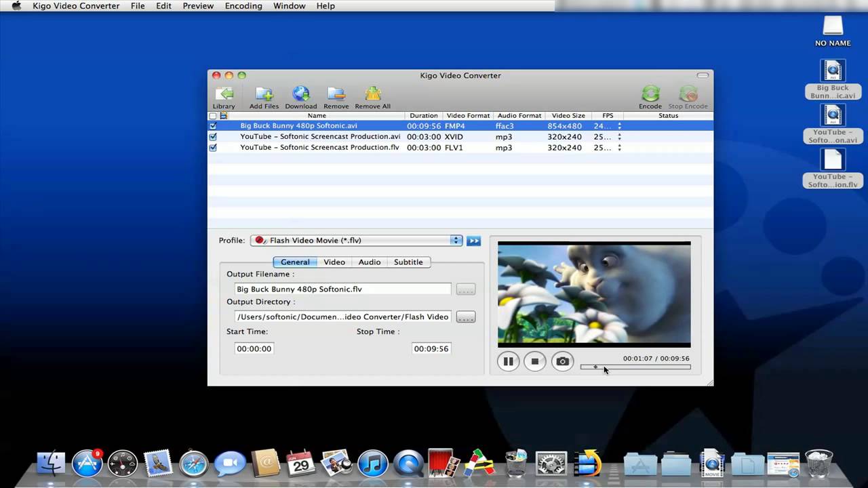Click the Stop Time field
This screenshot has height=488, width=868.
pos(431,349)
